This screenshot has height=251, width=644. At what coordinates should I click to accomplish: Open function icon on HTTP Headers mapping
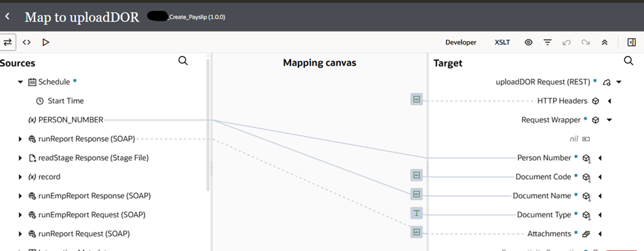click(x=417, y=99)
